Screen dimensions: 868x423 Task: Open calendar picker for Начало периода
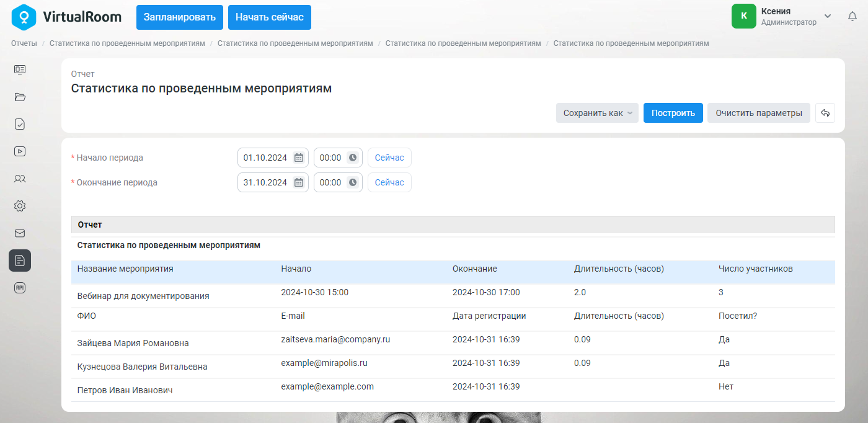pos(298,158)
